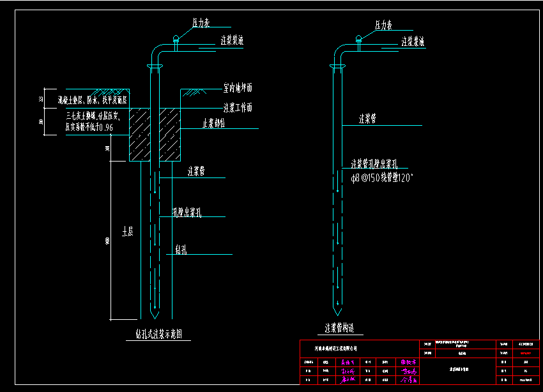Screen dimensions: 543x392
Task: Select the company name in the title block
Action: click(335, 349)
